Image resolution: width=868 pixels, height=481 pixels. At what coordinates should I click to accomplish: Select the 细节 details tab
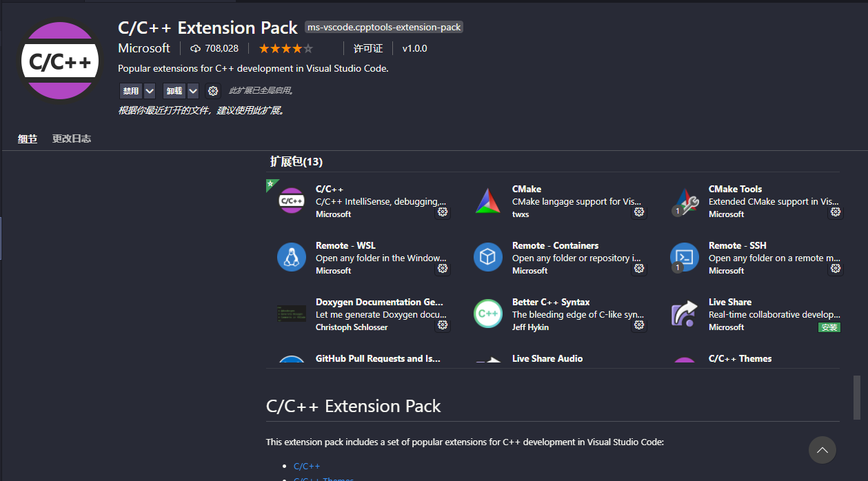pyautogui.click(x=28, y=139)
